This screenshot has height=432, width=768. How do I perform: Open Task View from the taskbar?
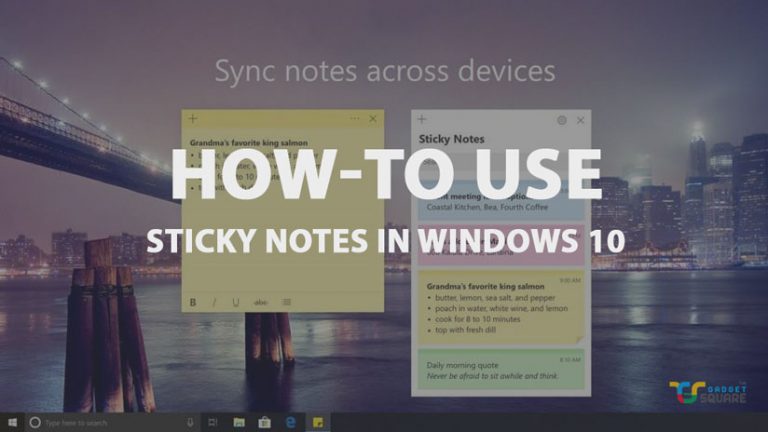point(213,422)
